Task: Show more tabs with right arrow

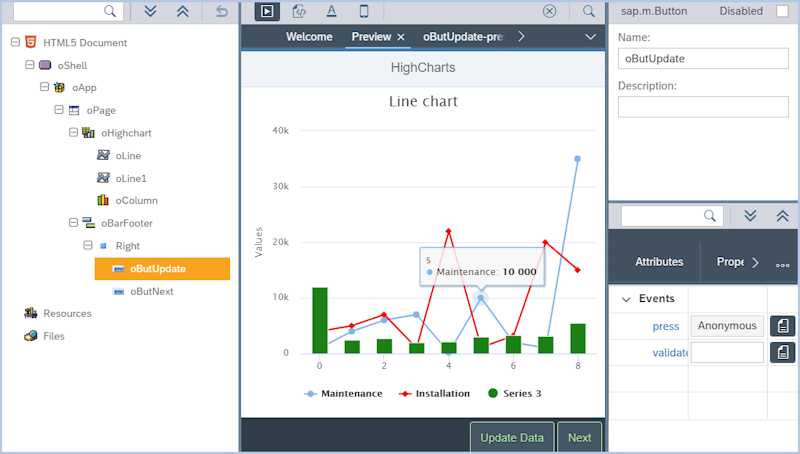Action: point(521,37)
